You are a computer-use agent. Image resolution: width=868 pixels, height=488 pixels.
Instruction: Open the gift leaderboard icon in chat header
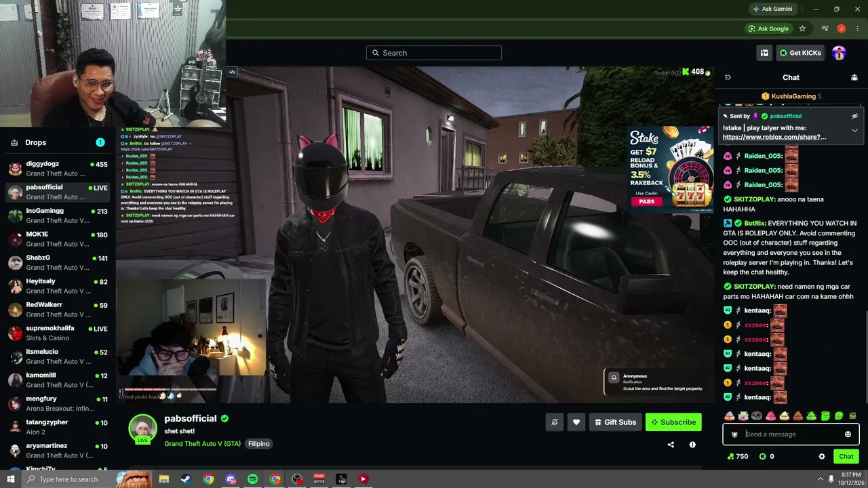click(x=854, y=77)
